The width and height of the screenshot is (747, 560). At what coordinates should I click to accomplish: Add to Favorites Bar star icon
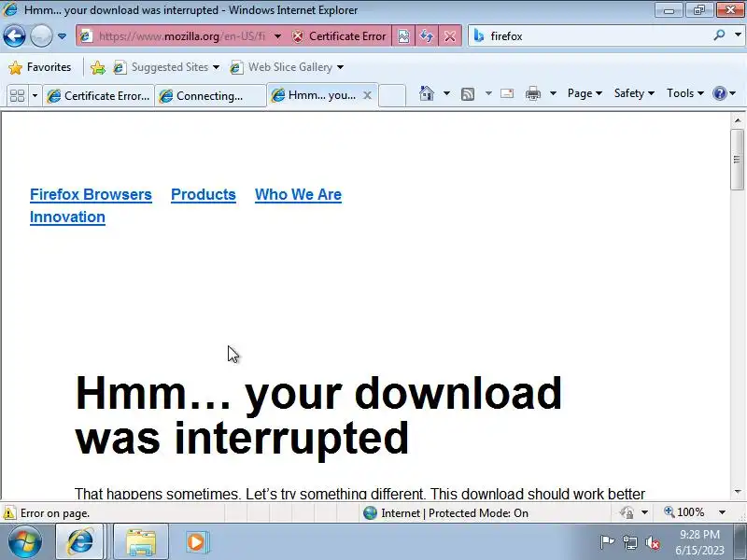(x=98, y=67)
